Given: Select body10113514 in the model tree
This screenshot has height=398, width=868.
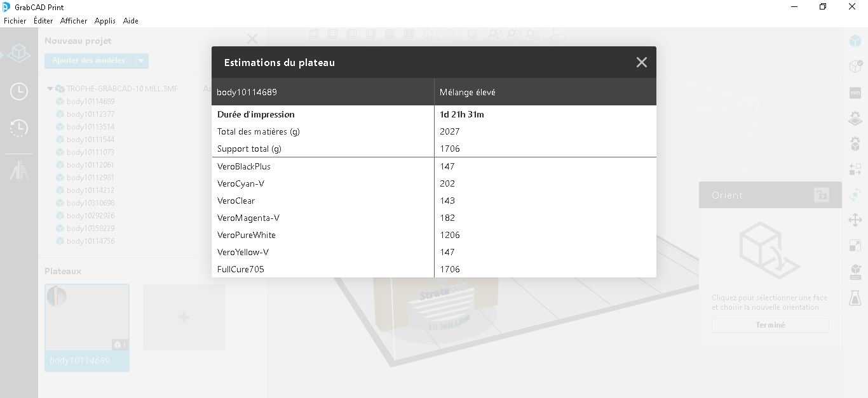Looking at the screenshot, I should pyautogui.click(x=90, y=127).
